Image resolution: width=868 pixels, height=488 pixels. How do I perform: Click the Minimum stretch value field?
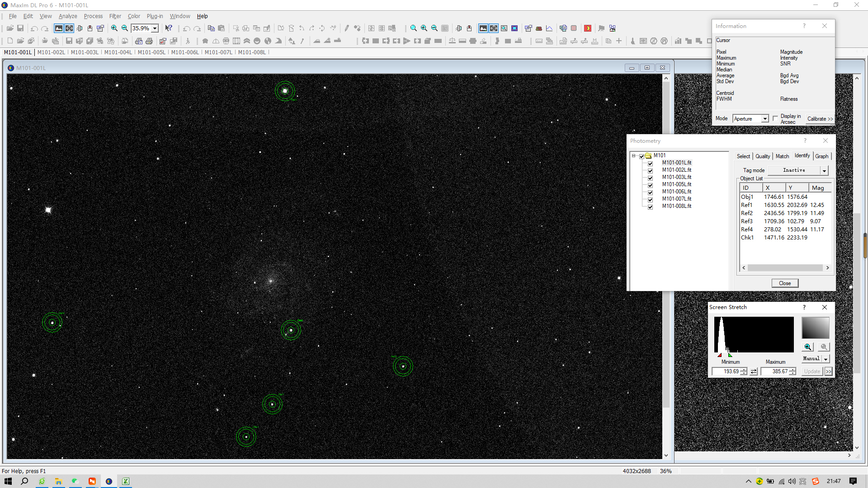tap(726, 371)
